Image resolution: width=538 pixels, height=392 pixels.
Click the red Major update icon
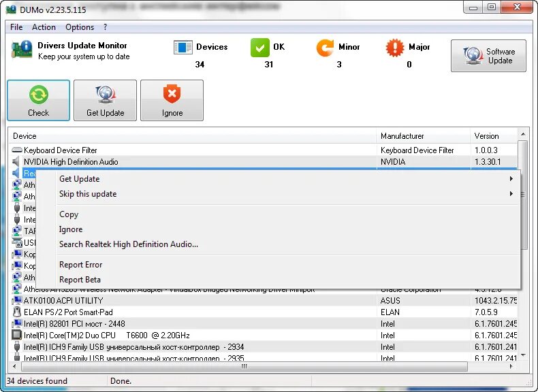[395, 48]
